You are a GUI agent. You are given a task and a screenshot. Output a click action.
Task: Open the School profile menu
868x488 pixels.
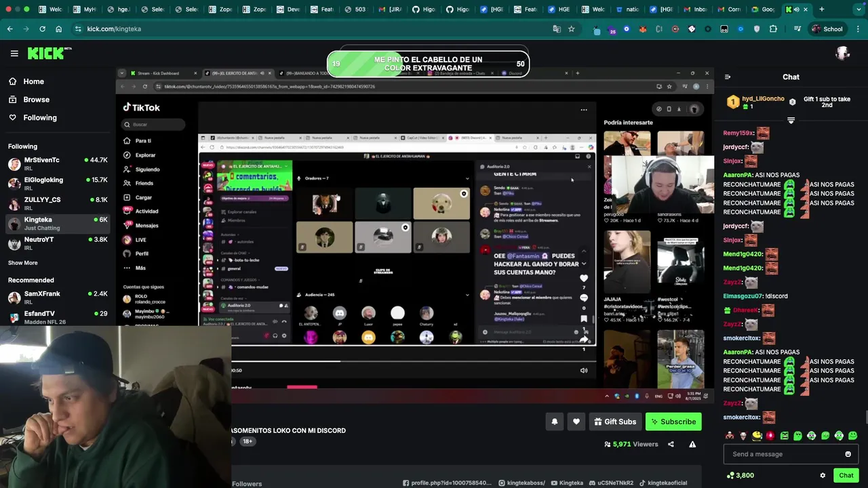pyautogui.click(x=827, y=29)
